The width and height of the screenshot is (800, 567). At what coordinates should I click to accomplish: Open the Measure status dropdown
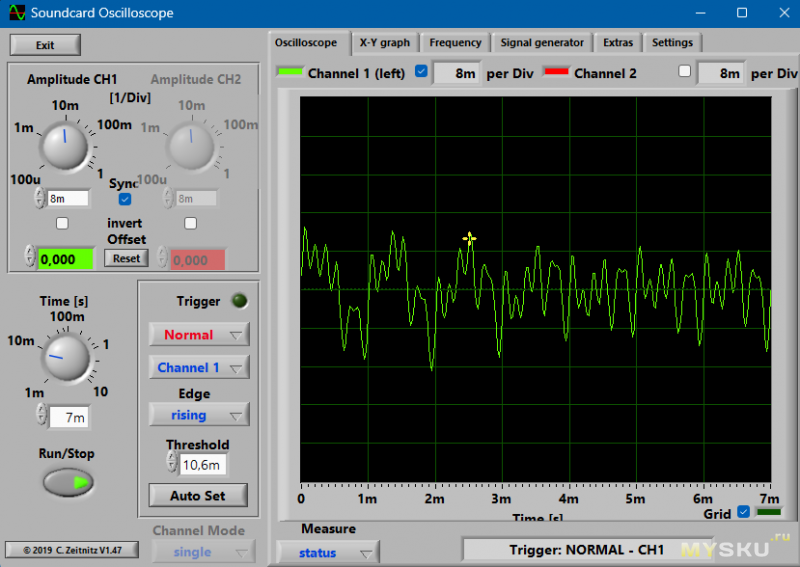328,553
